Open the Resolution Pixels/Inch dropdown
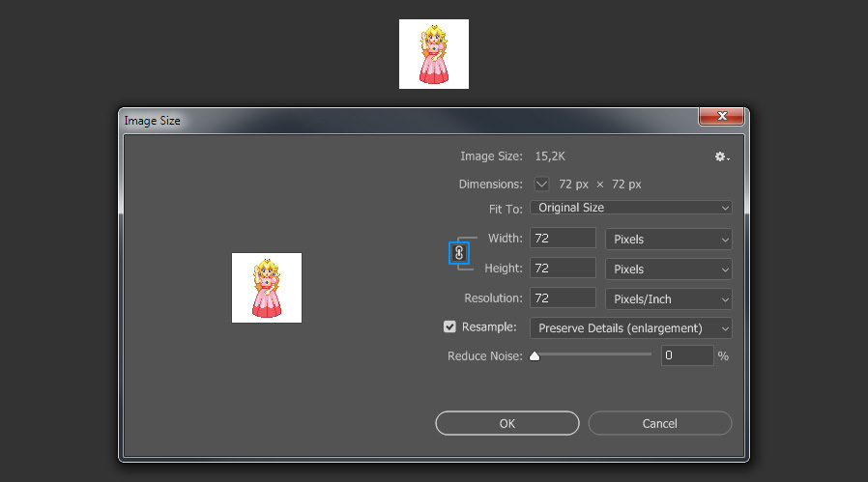868x482 pixels. [x=669, y=298]
